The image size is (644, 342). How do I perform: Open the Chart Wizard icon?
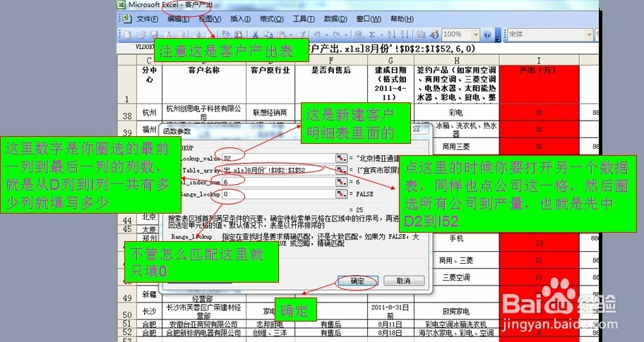click(x=421, y=35)
